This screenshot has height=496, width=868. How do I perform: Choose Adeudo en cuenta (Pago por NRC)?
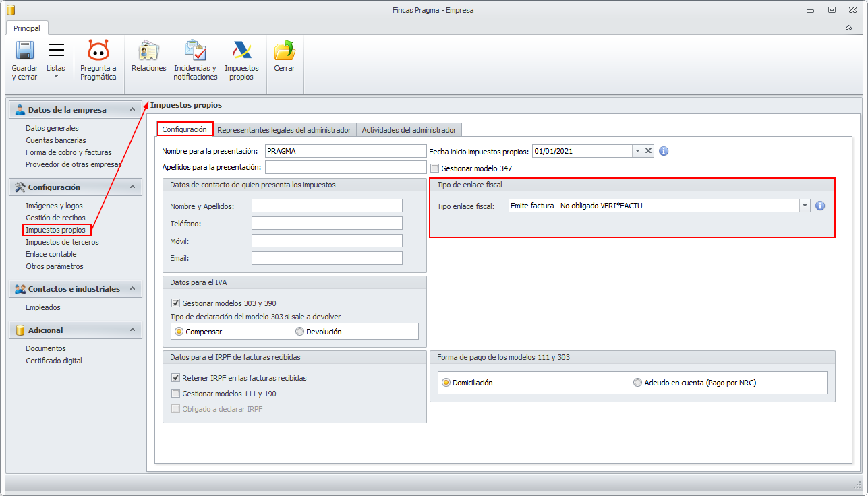click(x=637, y=383)
